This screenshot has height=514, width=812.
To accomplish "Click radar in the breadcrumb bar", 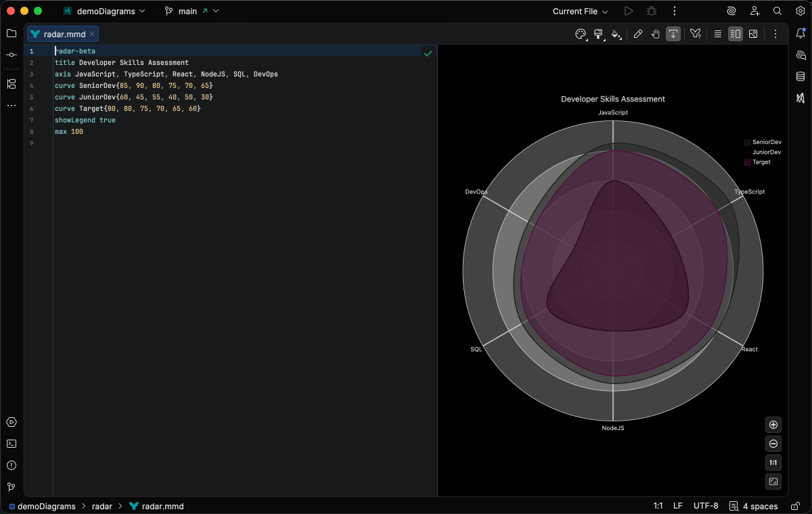I will pos(101,506).
